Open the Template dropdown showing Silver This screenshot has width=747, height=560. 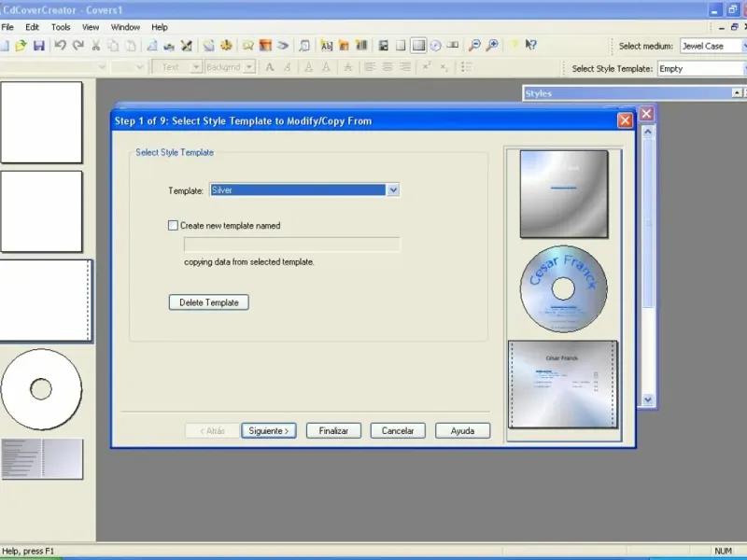pyautogui.click(x=393, y=190)
